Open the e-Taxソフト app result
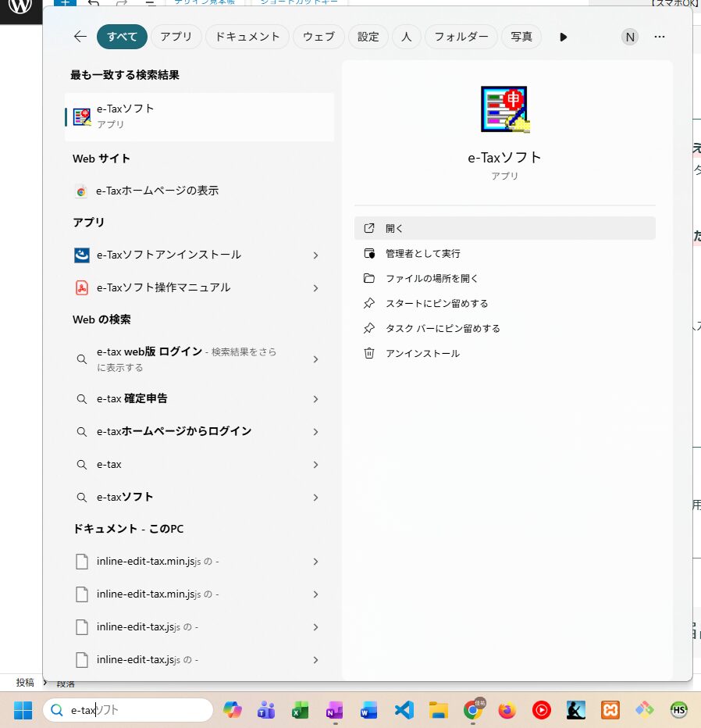701x728 pixels. (x=199, y=116)
